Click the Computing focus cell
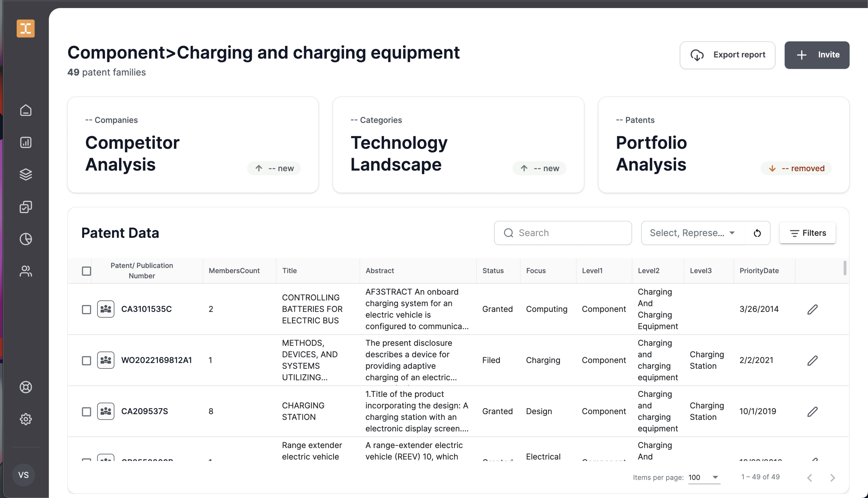The width and height of the screenshot is (868, 498). coord(547,309)
